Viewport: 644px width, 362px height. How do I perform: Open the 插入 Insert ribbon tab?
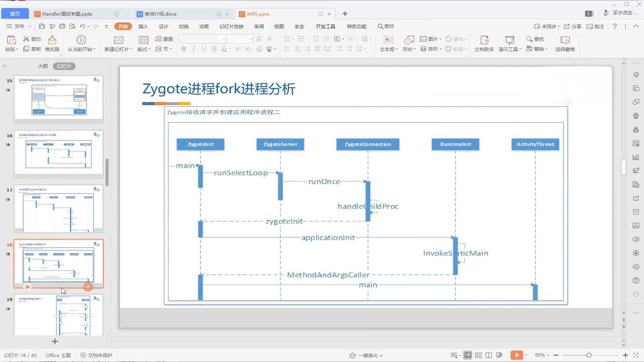pos(143,26)
